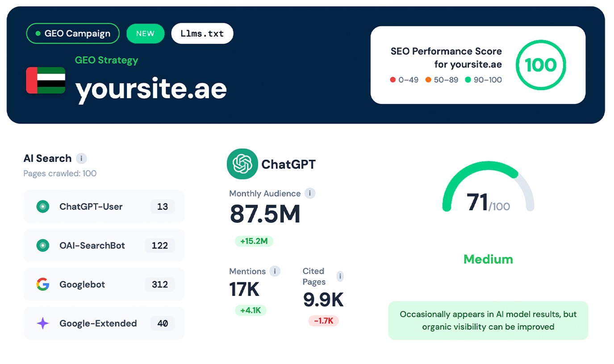Click info icon next to AI Search
The image size is (614, 364).
(81, 158)
